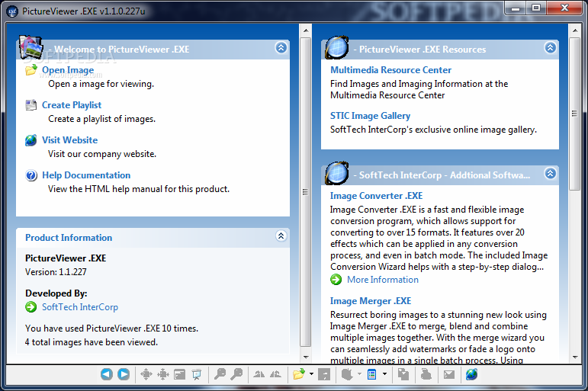Image resolution: width=588 pixels, height=391 pixels.
Task: Visit the STIC Image Gallery link
Action: click(x=370, y=116)
